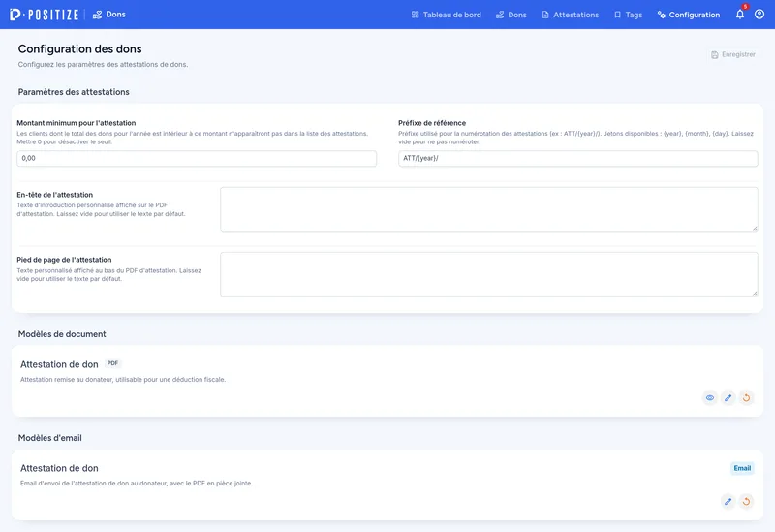Click the Tableau de bord grid icon

point(416,15)
